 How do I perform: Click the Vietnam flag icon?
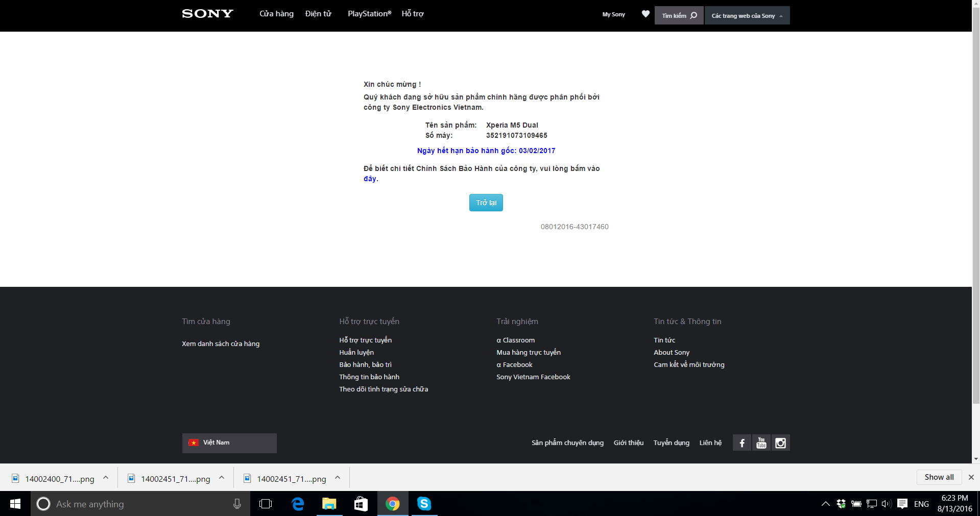(194, 443)
